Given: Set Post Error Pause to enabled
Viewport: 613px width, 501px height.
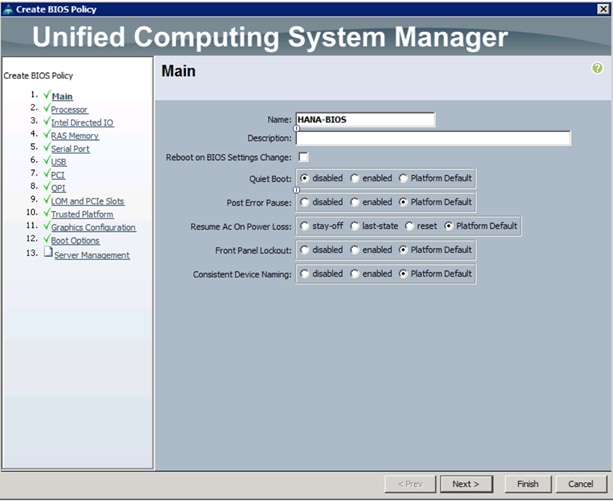Looking at the screenshot, I should (354, 202).
